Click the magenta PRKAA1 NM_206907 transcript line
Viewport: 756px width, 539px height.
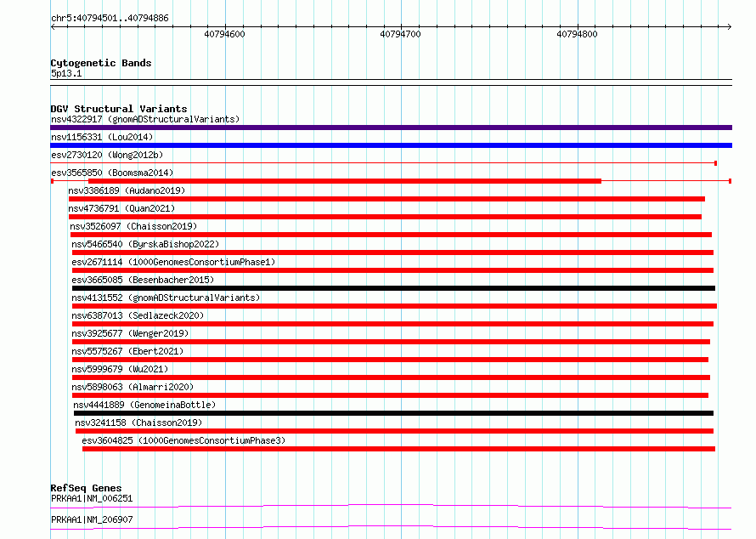click(x=391, y=527)
